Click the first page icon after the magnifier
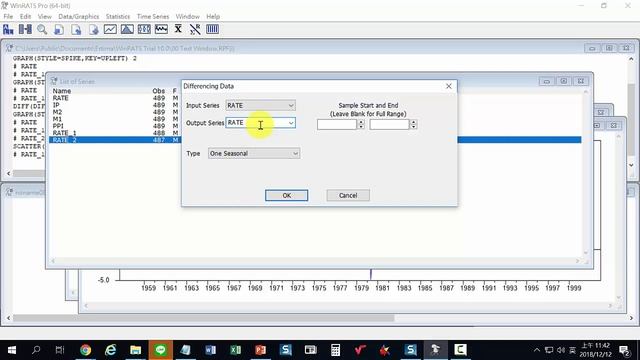Image resolution: width=640 pixels, height=360 pixels. click(x=59, y=29)
